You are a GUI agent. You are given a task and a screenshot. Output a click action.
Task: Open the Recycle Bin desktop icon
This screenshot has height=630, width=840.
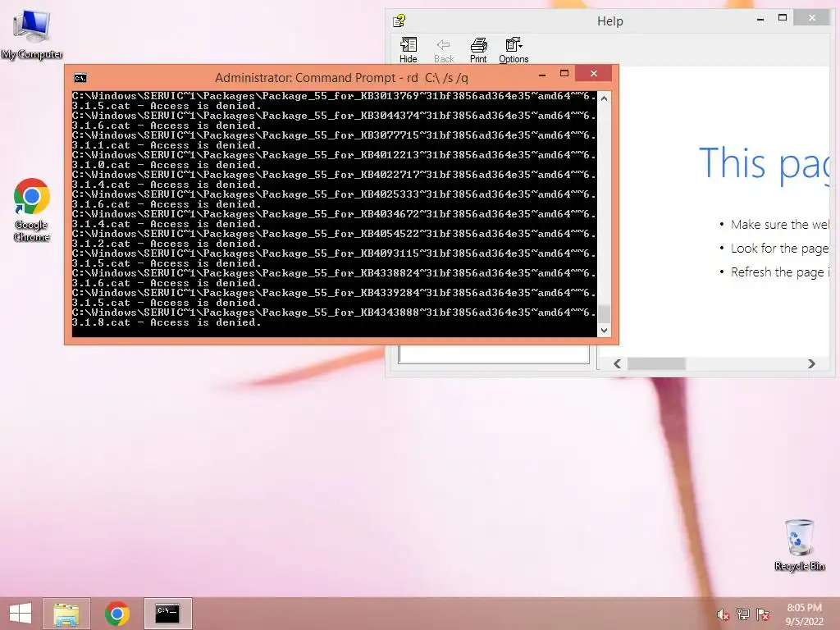[799, 545]
